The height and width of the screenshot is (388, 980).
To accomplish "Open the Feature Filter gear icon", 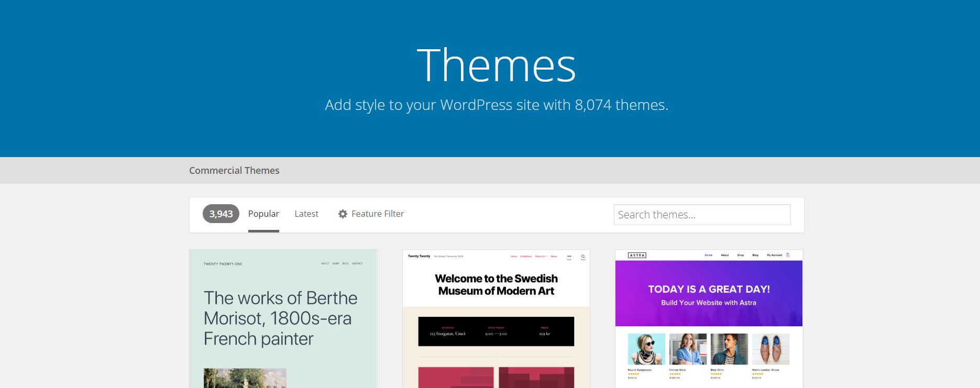I will (x=343, y=214).
